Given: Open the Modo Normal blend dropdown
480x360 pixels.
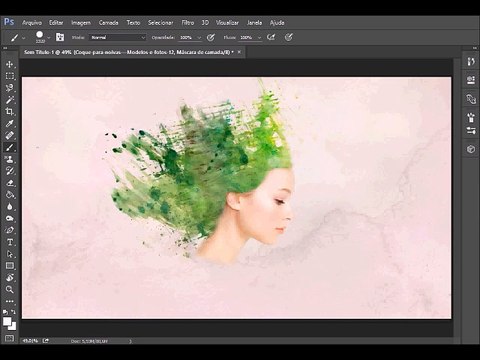Looking at the screenshot, I should [118, 38].
